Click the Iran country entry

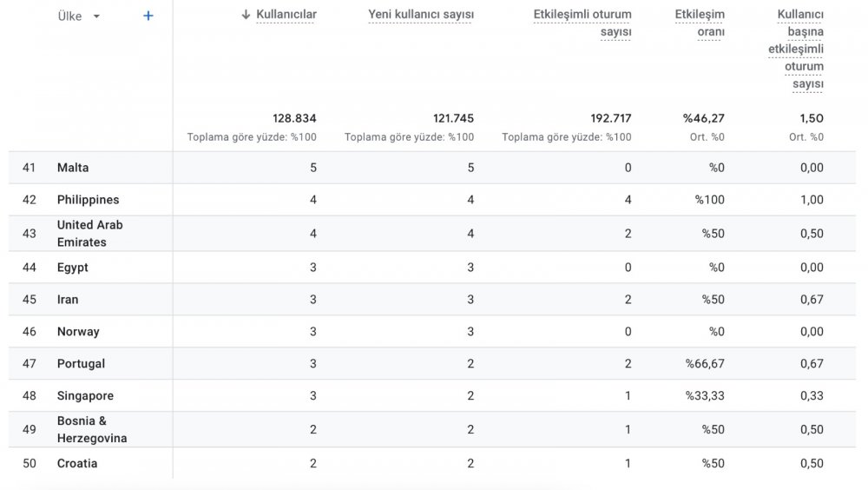pyautogui.click(x=68, y=300)
